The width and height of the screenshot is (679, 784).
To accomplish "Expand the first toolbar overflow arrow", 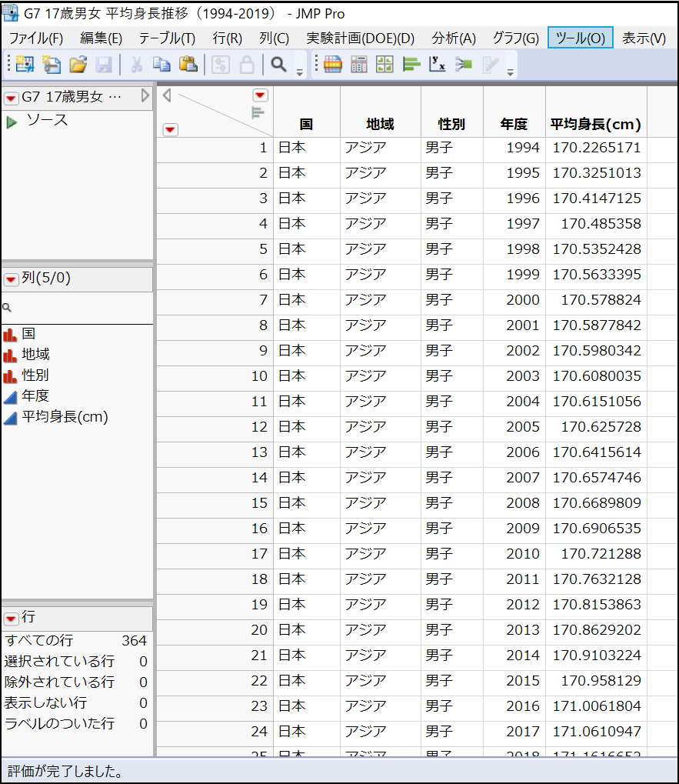I will pyautogui.click(x=300, y=73).
